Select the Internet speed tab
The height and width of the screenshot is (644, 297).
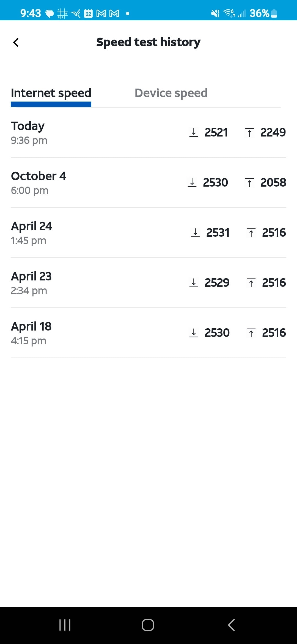coord(51,93)
